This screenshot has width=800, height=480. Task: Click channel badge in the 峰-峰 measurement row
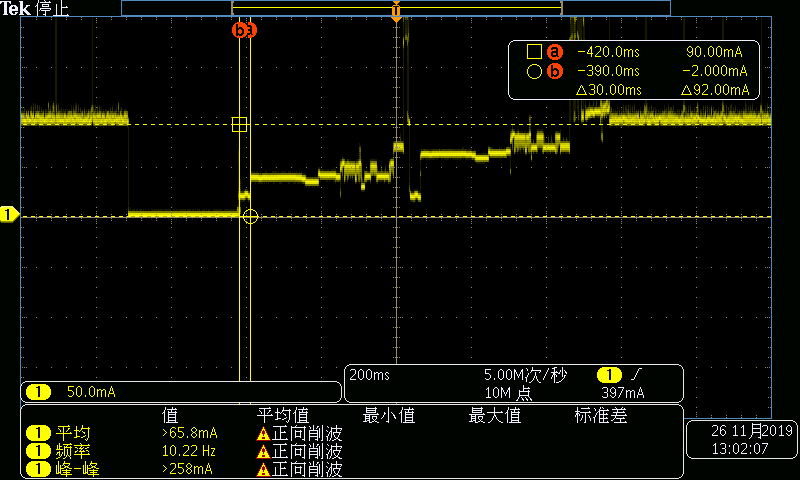(39, 469)
